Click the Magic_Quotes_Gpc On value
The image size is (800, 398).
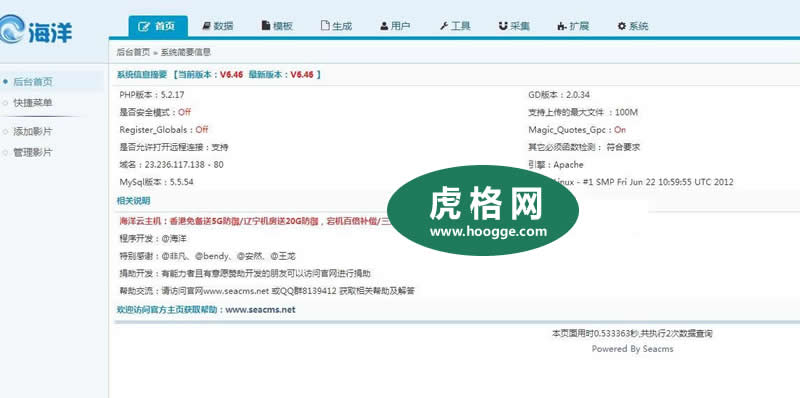pos(620,130)
